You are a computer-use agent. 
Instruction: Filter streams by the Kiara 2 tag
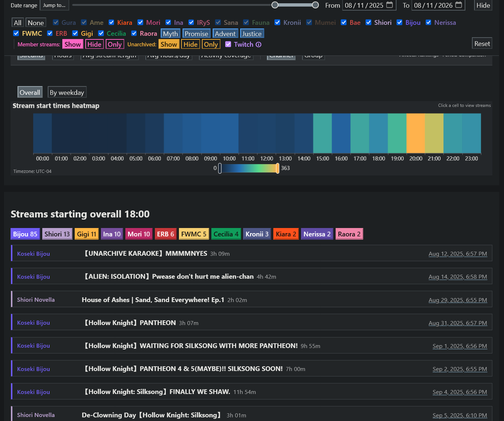(286, 234)
